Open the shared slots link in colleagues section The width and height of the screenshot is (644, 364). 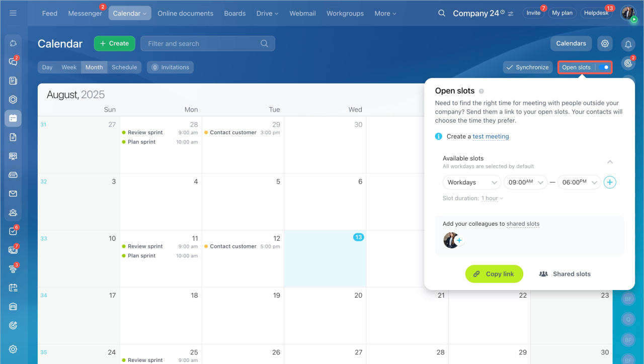[x=523, y=224]
